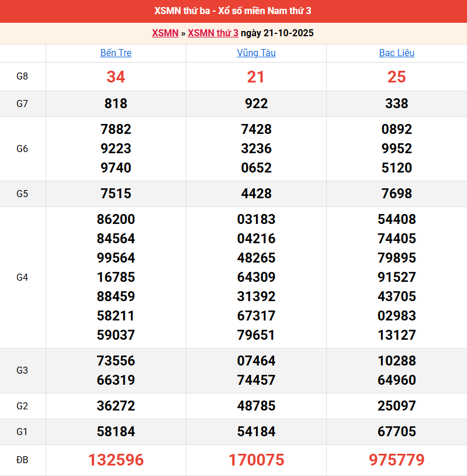Click the XSMN breadcrumb link
The width and height of the screenshot is (467, 476).
coord(165,33)
